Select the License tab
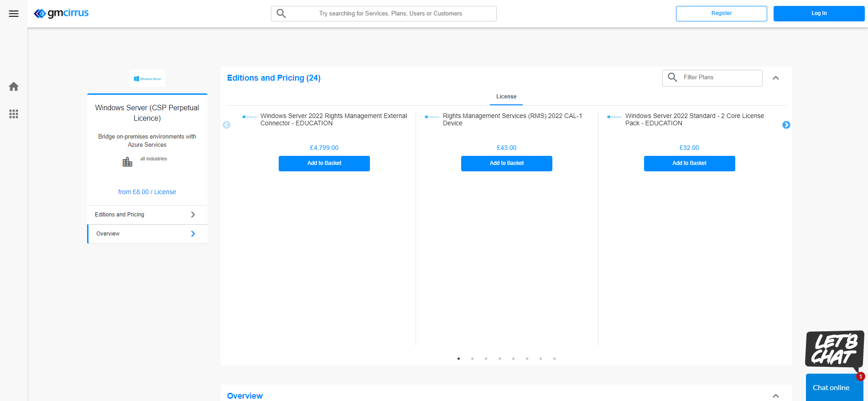 [x=506, y=97]
